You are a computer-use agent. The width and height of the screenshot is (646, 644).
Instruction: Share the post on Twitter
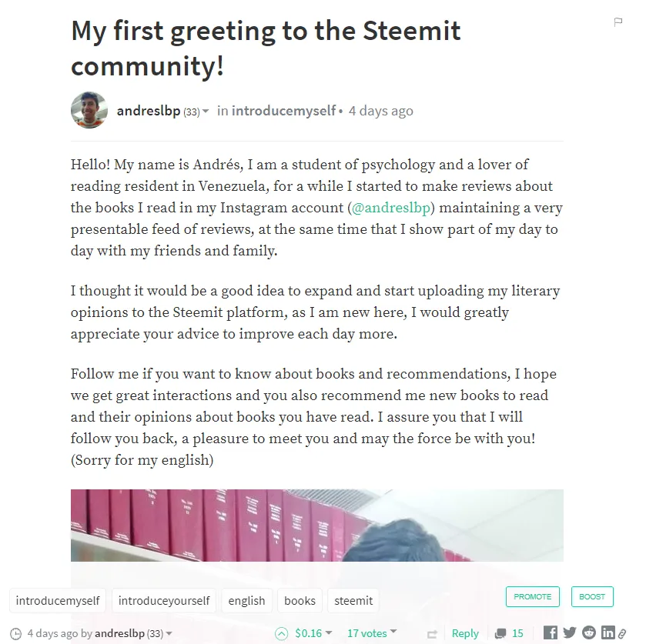coord(570,632)
